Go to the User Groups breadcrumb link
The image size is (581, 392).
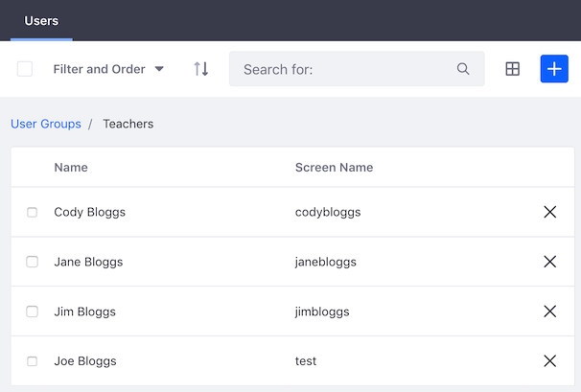(x=46, y=124)
